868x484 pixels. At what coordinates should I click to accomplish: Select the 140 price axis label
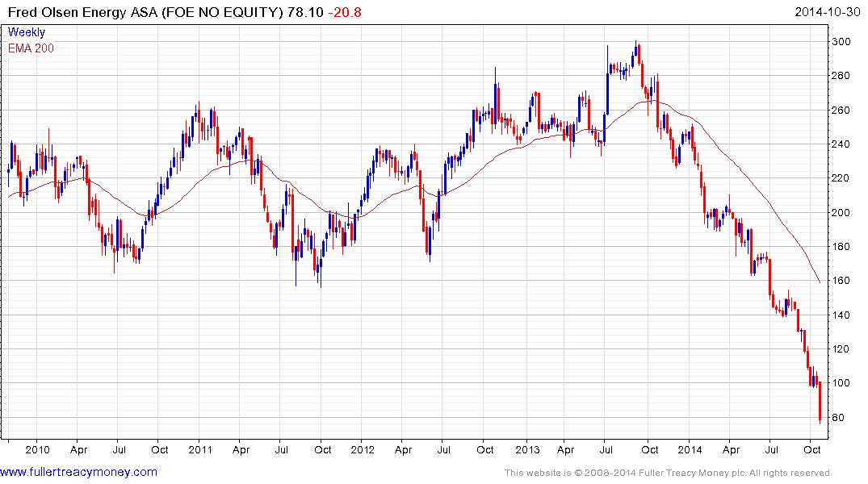(x=841, y=315)
